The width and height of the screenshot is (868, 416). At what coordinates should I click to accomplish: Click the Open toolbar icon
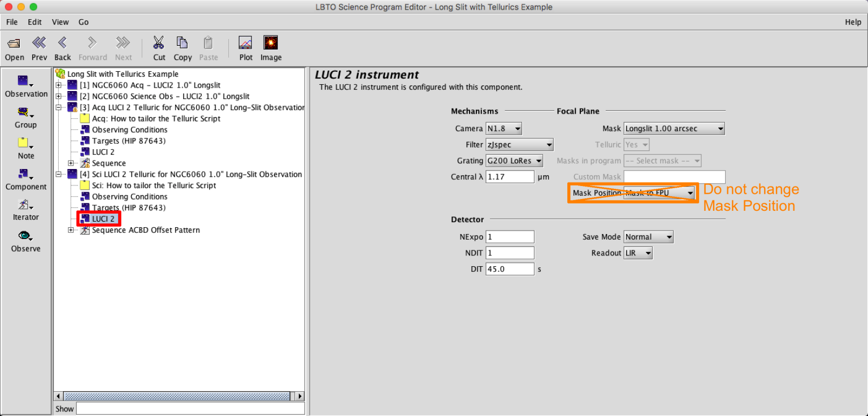pyautogui.click(x=14, y=44)
